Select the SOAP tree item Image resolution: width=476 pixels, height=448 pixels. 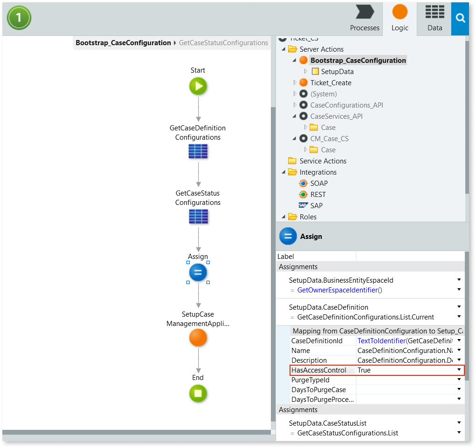[319, 183]
